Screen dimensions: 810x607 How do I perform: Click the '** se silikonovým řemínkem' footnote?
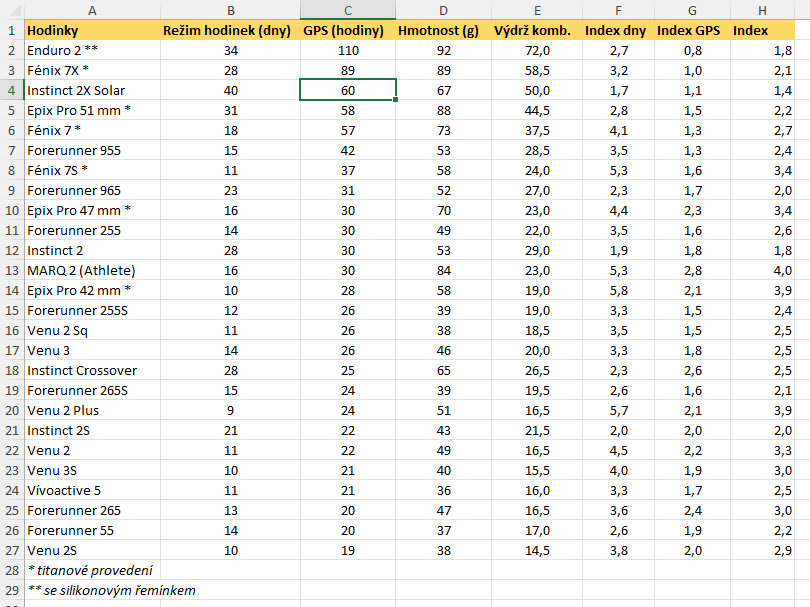click(112, 591)
